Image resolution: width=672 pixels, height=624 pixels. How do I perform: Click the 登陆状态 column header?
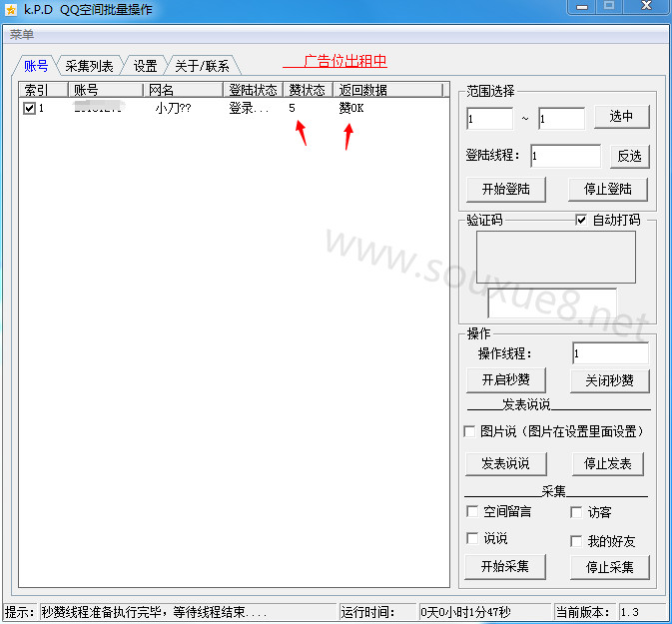click(x=253, y=90)
